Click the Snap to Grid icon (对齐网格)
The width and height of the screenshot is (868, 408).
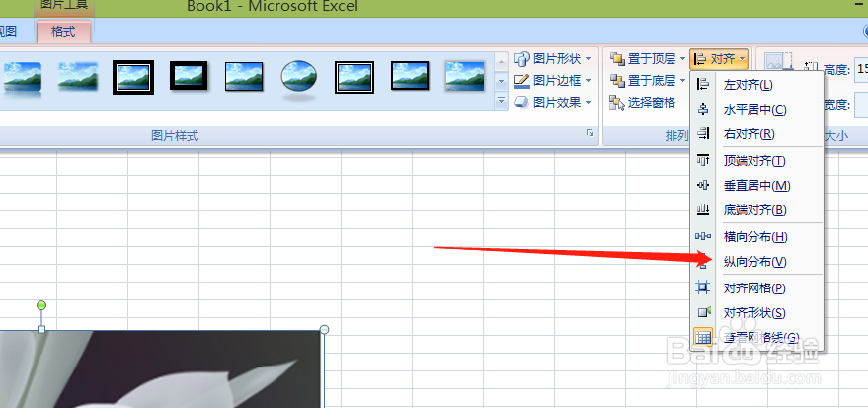(x=703, y=287)
